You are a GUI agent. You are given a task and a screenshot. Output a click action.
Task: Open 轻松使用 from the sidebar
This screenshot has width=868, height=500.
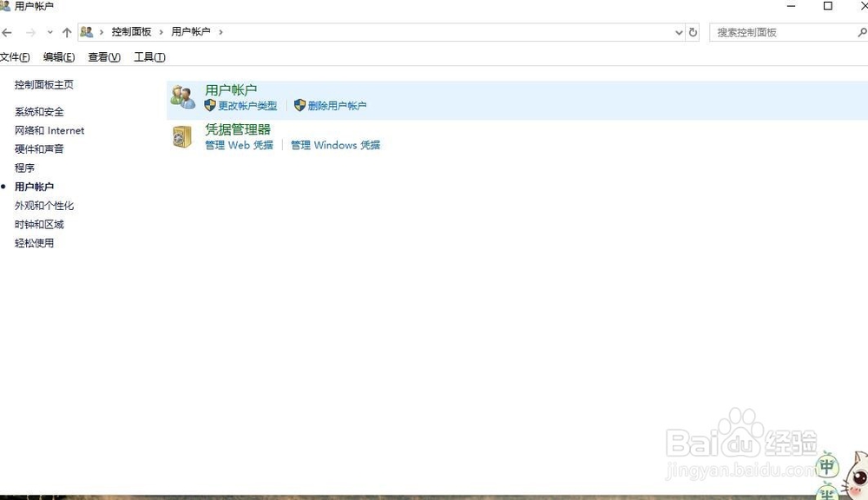34,243
